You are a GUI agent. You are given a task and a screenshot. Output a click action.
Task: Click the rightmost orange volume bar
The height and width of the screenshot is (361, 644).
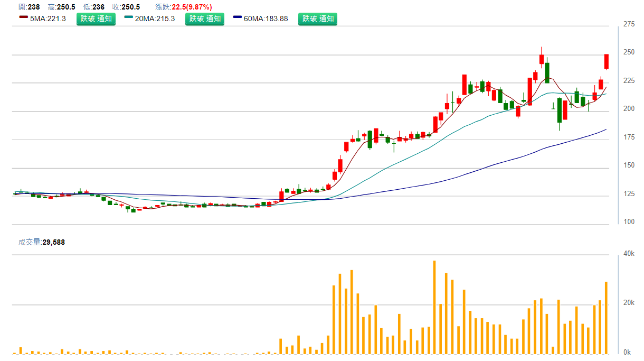coord(606,317)
